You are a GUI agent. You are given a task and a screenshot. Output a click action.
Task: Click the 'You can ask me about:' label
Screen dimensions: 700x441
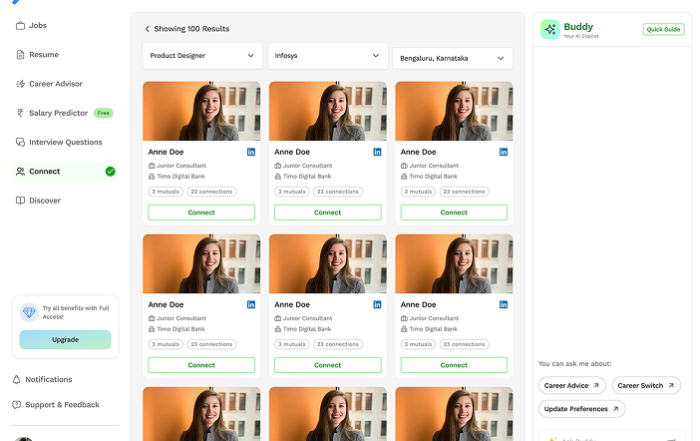click(x=575, y=364)
